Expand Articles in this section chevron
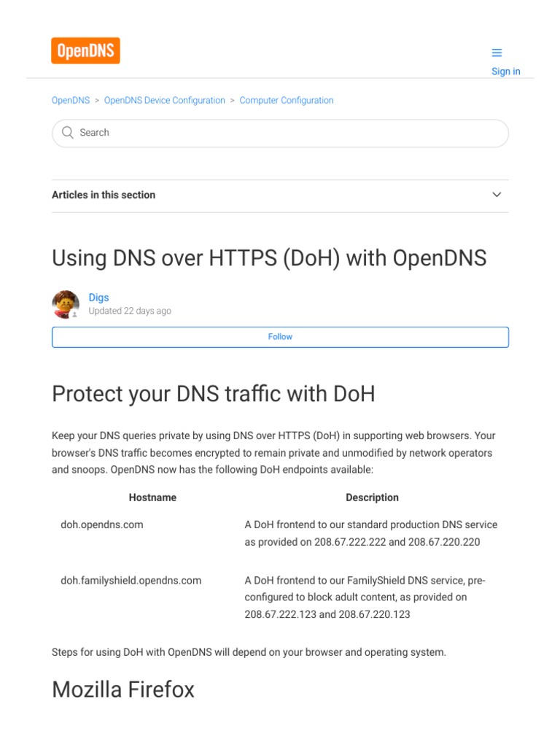This screenshot has width=560, height=747. [497, 195]
